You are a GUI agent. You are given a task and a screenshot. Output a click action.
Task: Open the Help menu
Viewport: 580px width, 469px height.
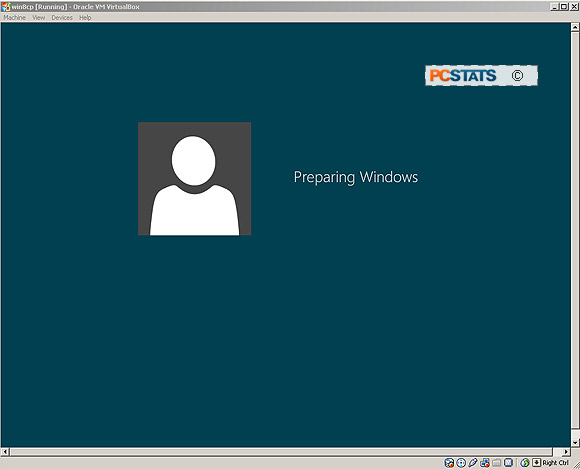85,18
